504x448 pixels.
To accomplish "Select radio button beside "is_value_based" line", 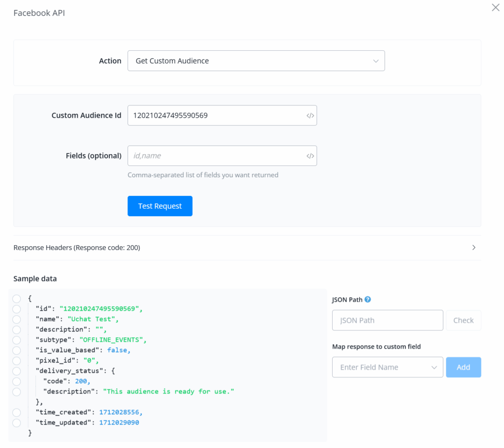I will [17, 351].
